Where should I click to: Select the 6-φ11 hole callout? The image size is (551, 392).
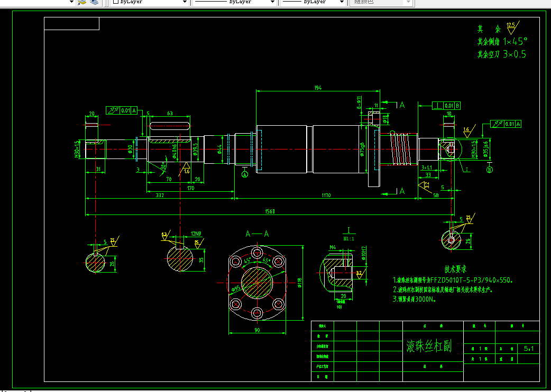tap(359, 102)
